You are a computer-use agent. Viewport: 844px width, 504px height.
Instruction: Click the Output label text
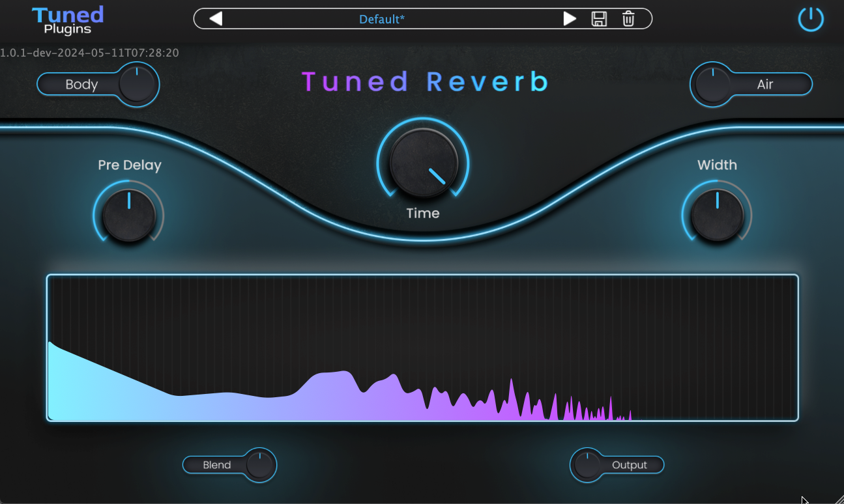tap(630, 465)
